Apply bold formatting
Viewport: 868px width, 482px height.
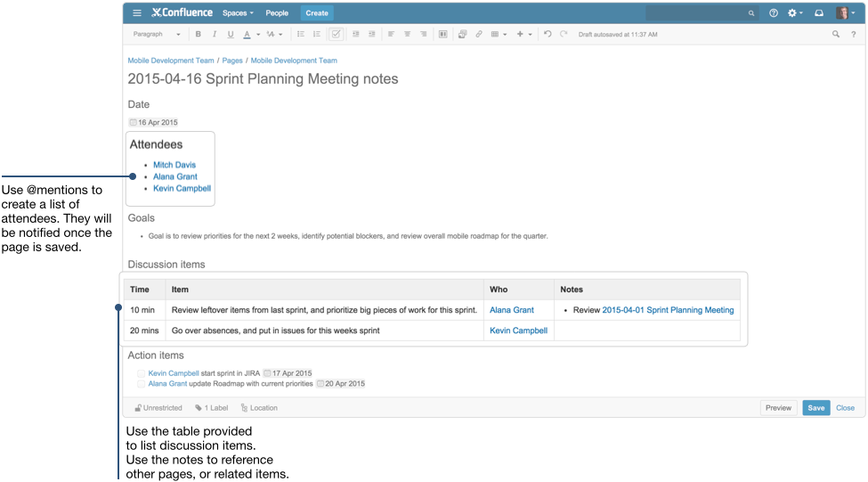198,35
